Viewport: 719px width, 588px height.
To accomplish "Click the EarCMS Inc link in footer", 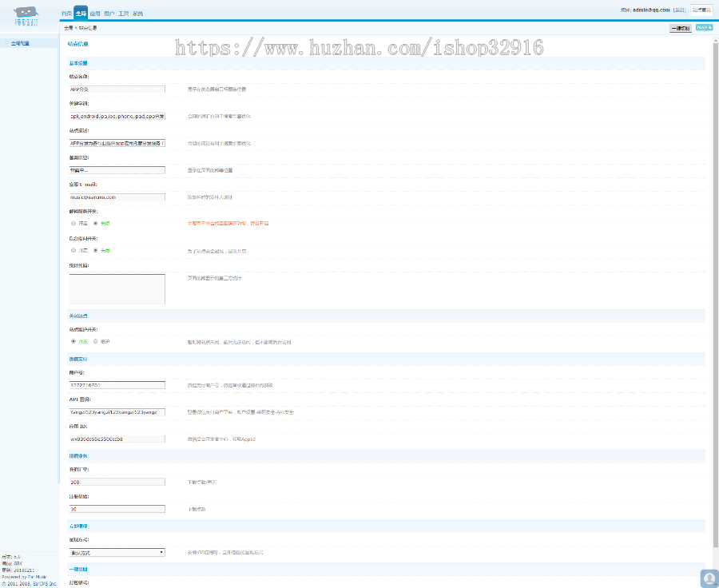I will pyautogui.click(x=45, y=584).
